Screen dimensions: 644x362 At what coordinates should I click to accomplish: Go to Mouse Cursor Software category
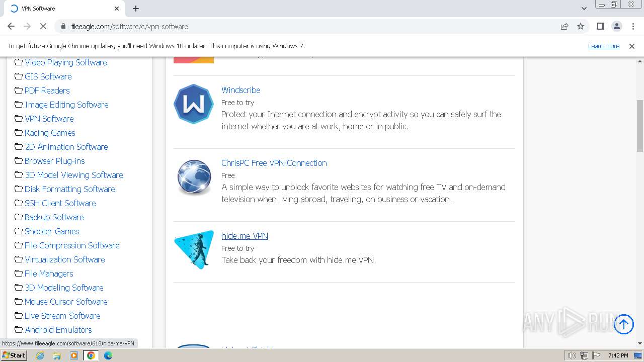66,302
